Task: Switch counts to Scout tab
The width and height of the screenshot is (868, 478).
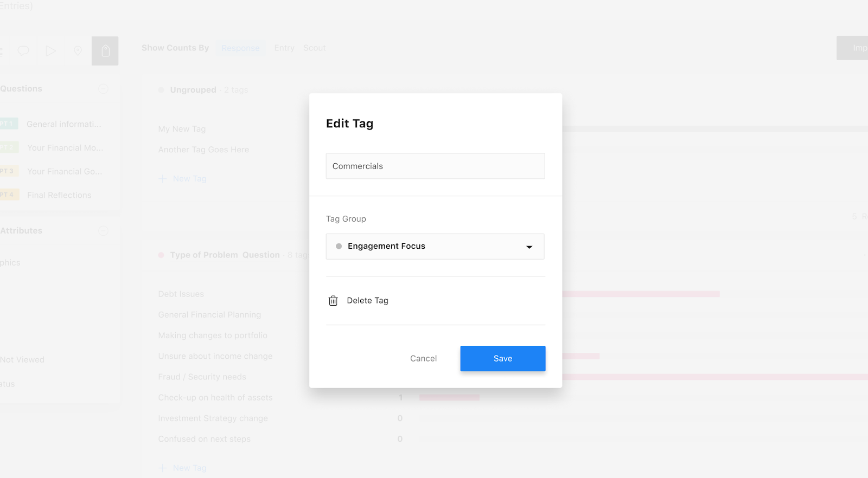Action: [314, 48]
